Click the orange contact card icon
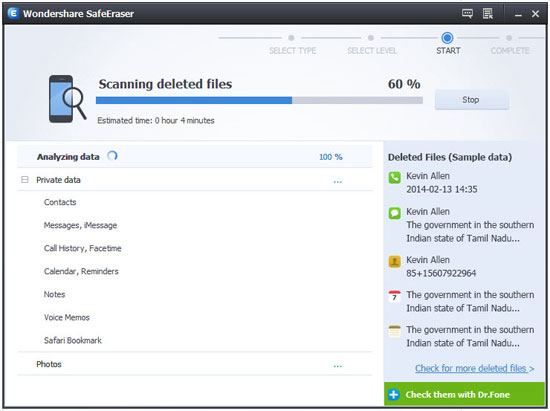The image size is (550, 411). pyautogui.click(x=395, y=261)
